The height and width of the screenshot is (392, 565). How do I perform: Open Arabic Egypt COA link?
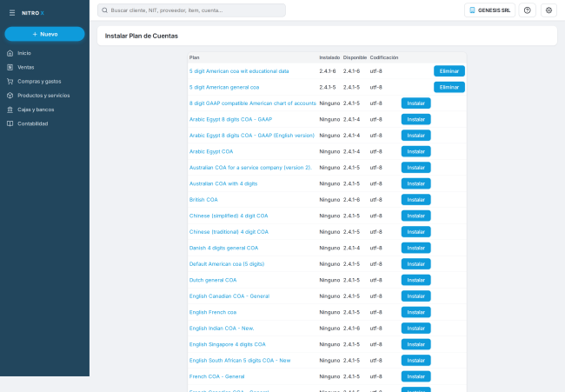coord(211,152)
